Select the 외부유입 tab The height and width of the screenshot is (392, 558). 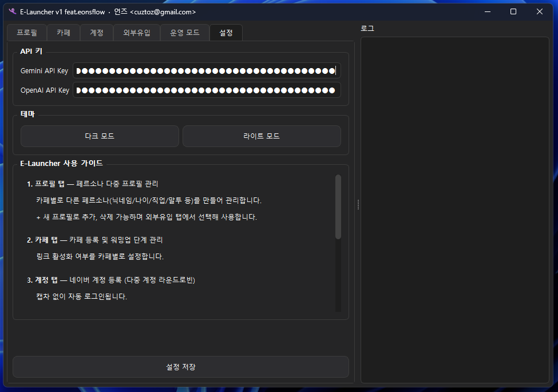(137, 33)
